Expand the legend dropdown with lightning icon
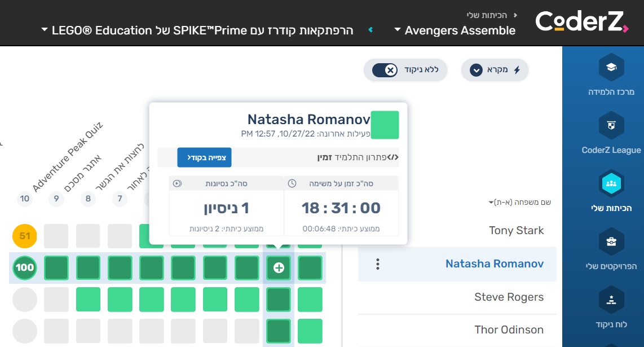This screenshot has width=644, height=347. coord(495,70)
